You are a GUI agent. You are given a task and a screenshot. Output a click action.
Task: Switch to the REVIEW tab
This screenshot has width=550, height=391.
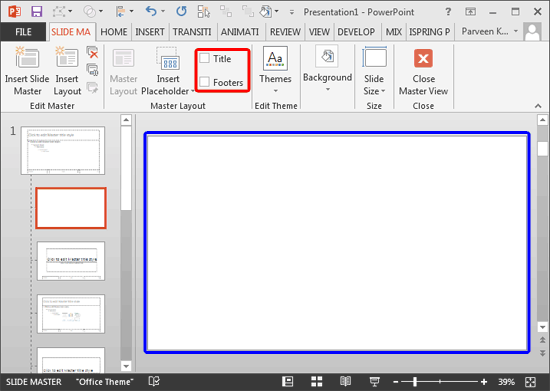[285, 32]
